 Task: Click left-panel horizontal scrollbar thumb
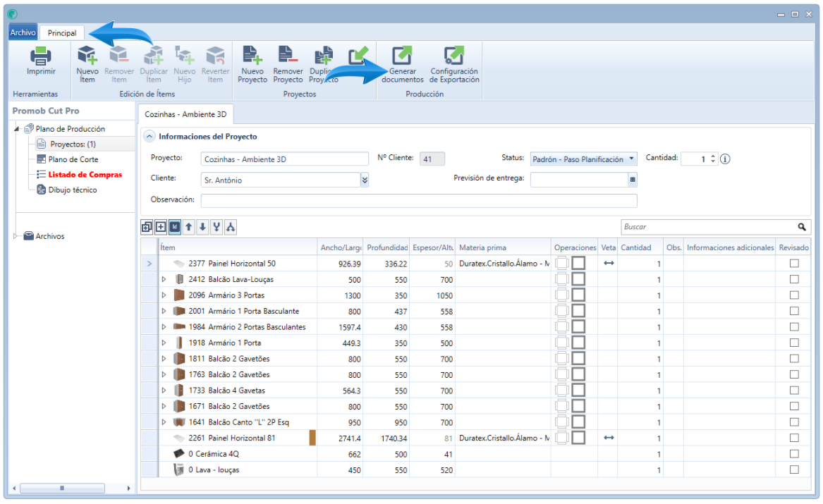62,488
